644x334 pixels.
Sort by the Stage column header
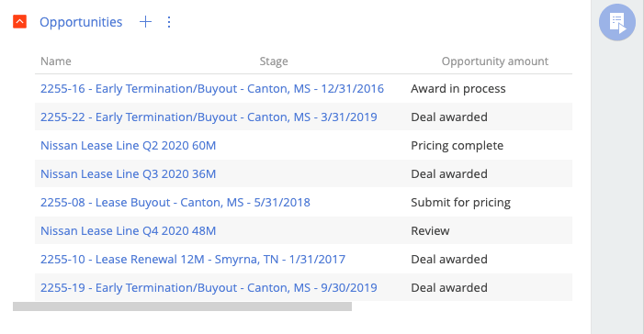click(x=274, y=61)
